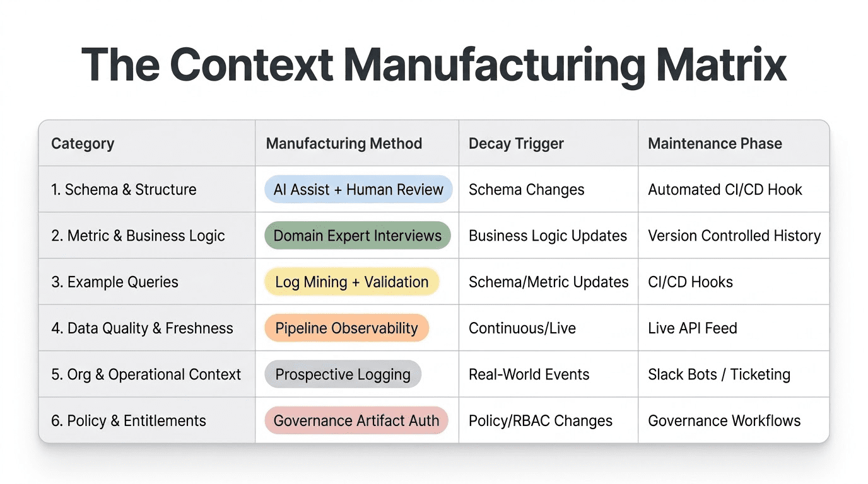
Task: Click the Log Mining + Validation pill
Action: point(351,282)
